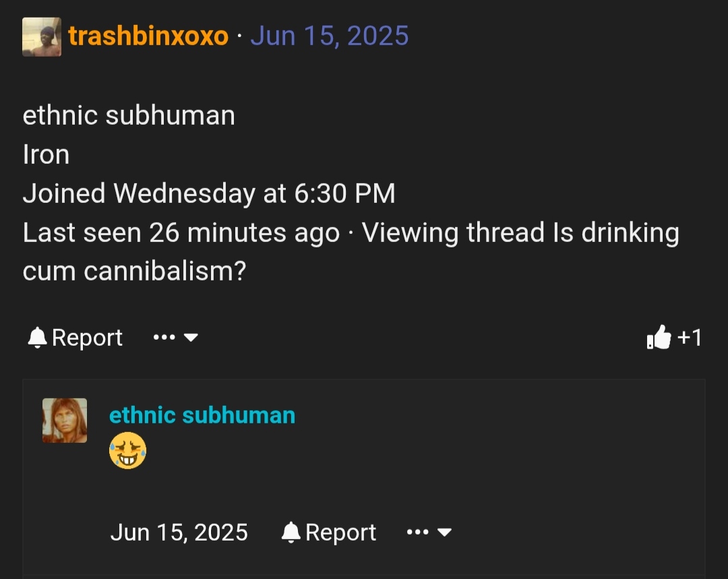
Task: Open three-dots more options on trashbinxoxo's post
Action: coord(164,337)
